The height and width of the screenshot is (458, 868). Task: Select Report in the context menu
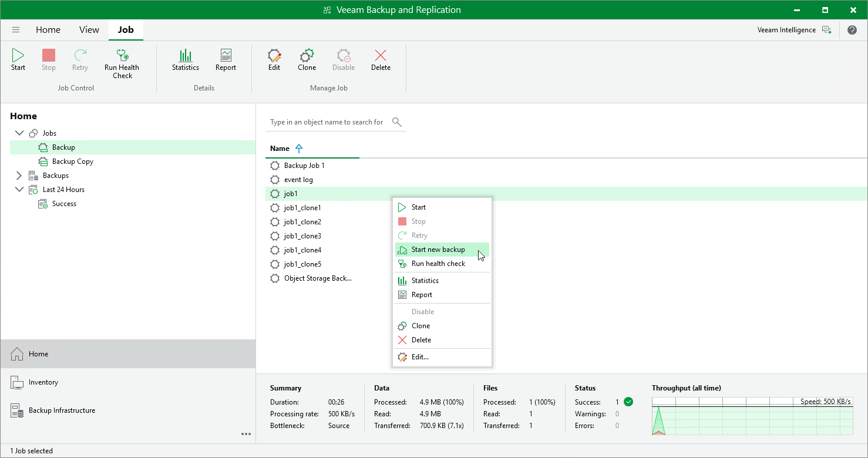[x=442, y=295]
